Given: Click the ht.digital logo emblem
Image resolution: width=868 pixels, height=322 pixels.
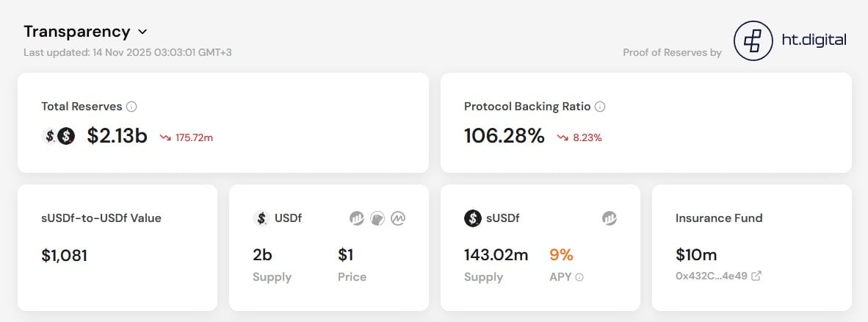Looking at the screenshot, I should pos(753,41).
